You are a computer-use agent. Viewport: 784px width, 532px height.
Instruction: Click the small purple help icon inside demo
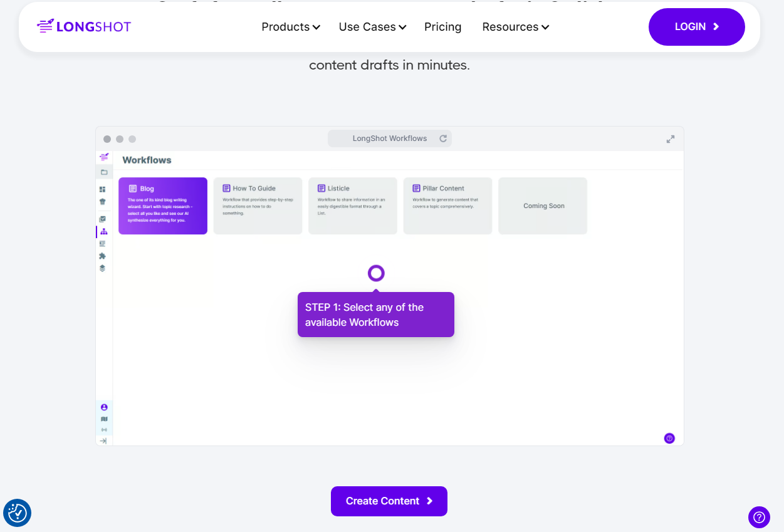pos(669,439)
